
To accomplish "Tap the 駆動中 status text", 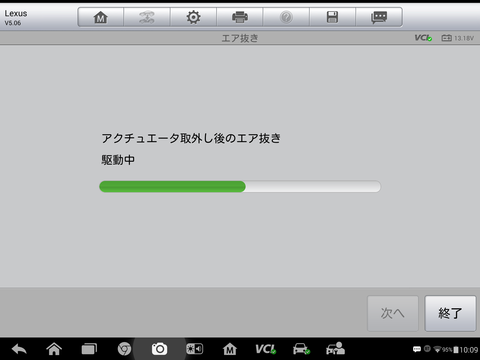I will point(118,160).
